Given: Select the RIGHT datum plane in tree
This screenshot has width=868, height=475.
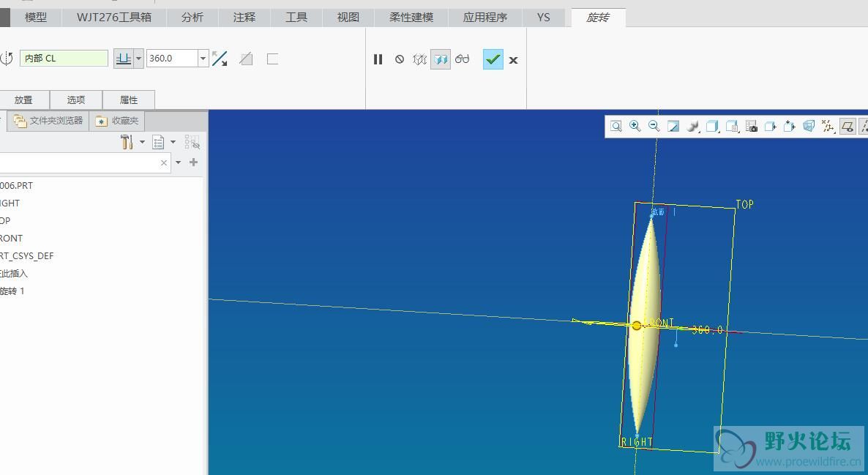Looking at the screenshot, I should click(x=10, y=203).
